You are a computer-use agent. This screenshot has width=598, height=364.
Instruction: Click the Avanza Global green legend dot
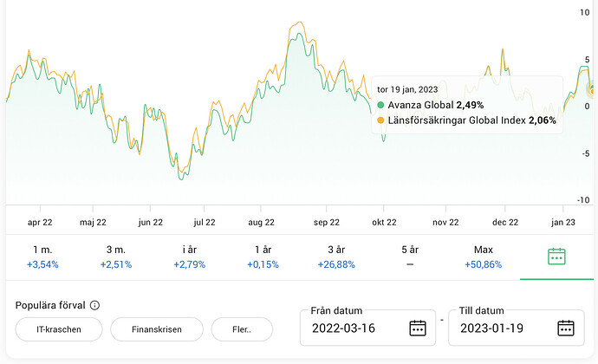pyautogui.click(x=380, y=105)
